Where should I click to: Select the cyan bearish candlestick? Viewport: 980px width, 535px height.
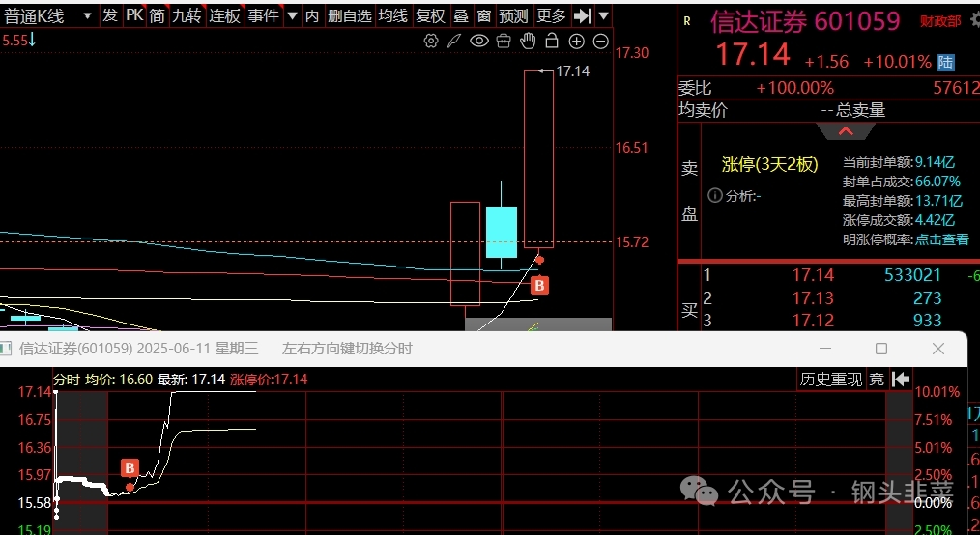[x=502, y=232]
